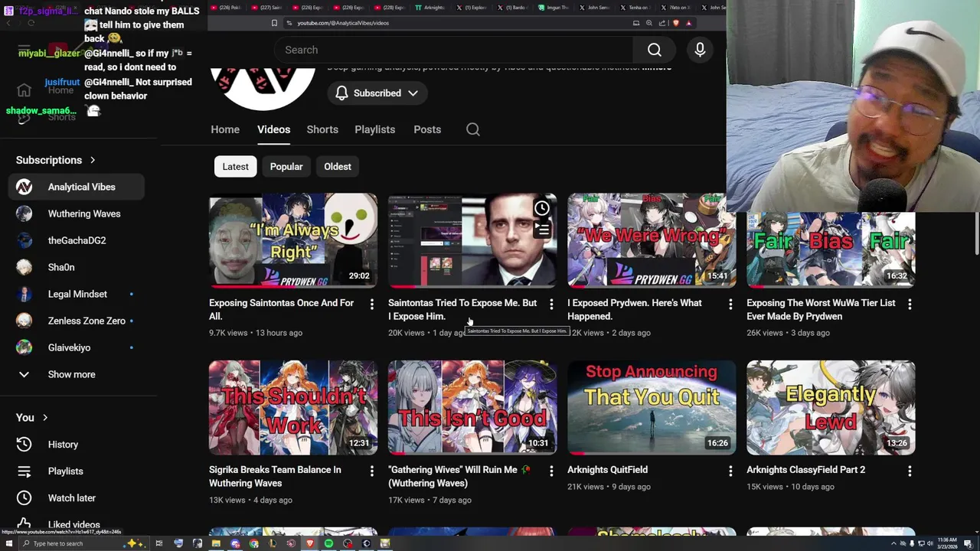This screenshot has height=551, width=980.
Task: Open options menu for 'Exposing The Worst WuWa Tier List'
Action: 910,305
